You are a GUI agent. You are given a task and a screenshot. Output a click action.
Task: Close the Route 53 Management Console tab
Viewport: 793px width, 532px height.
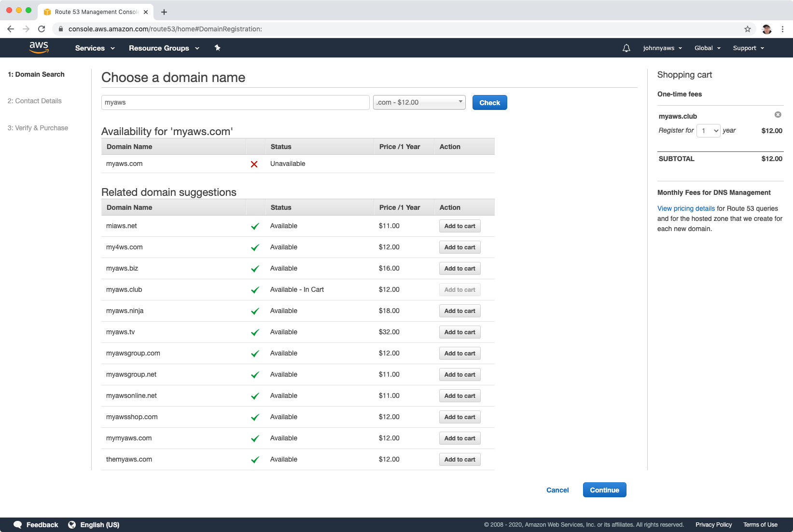pos(146,12)
